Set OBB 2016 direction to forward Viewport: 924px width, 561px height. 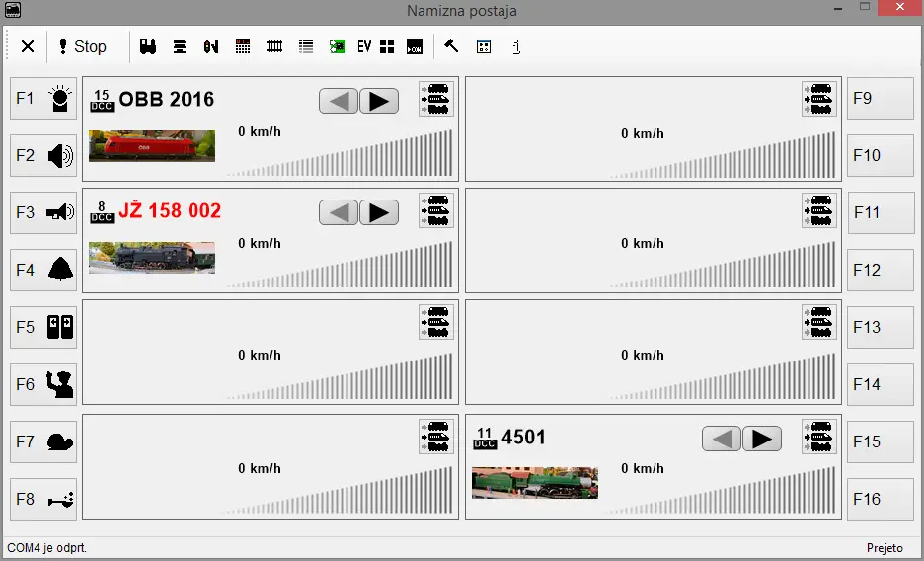coord(379,101)
